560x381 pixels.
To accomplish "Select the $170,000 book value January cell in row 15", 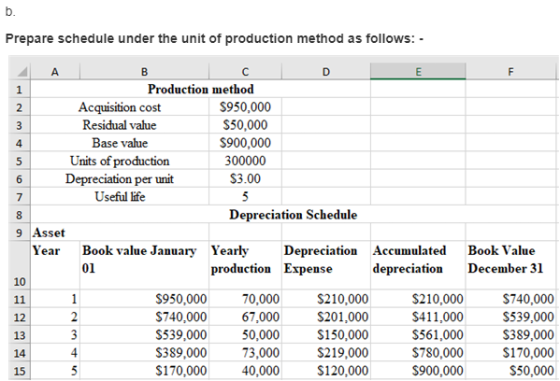I will (145, 371).
